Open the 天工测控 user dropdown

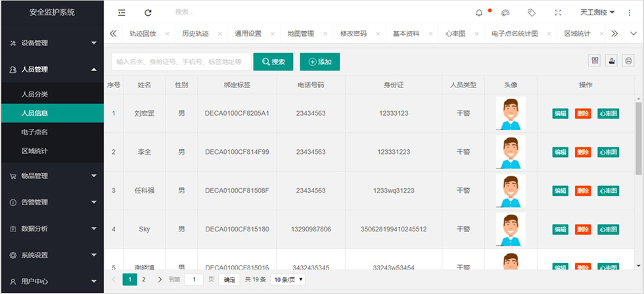597,12
